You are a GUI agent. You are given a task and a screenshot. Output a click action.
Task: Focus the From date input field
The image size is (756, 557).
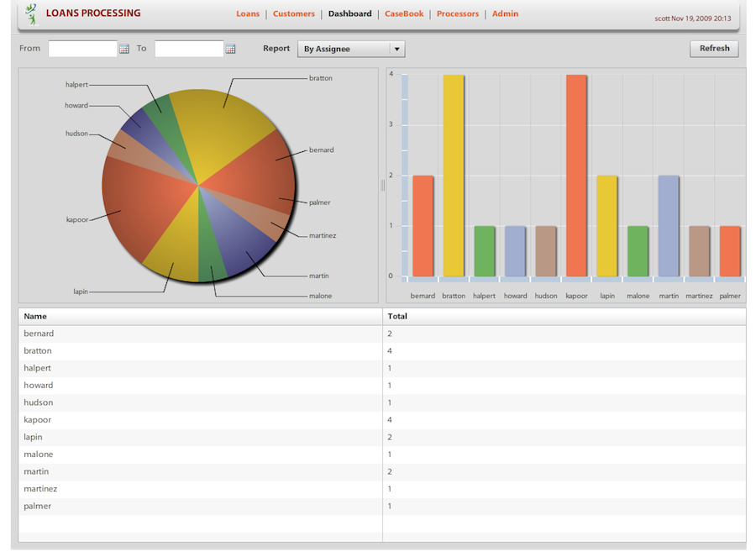[82, 49]
